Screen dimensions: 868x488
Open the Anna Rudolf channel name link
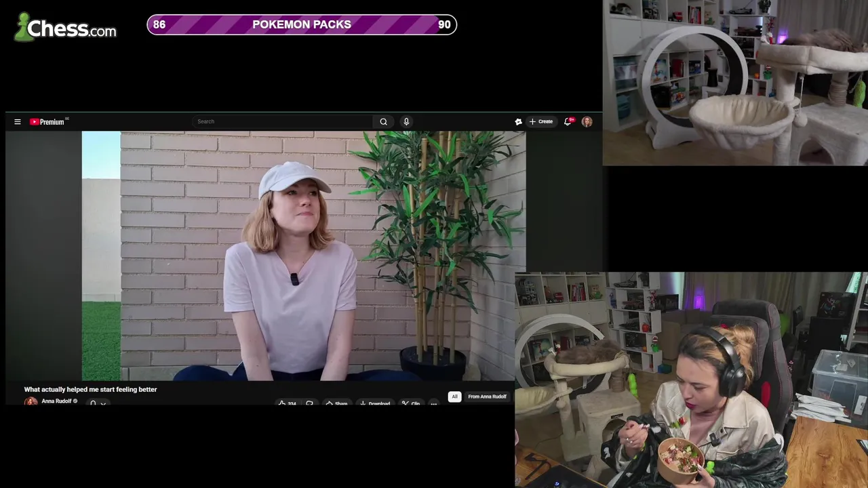(56, 401)
